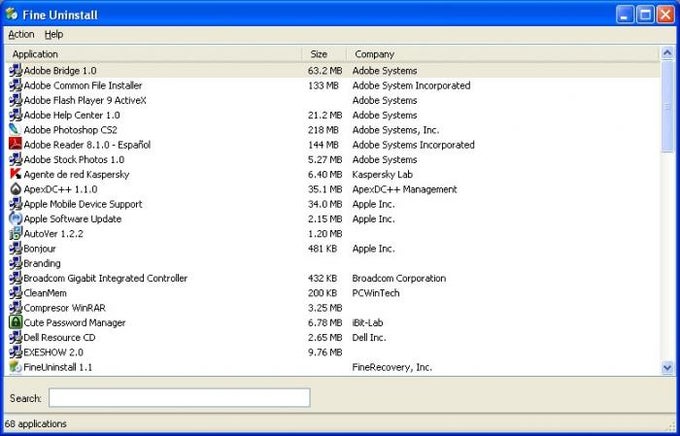Click the AutoVer 1.2.2 icon
Viewport: 680px width, 436px height.
pos(16,233)
